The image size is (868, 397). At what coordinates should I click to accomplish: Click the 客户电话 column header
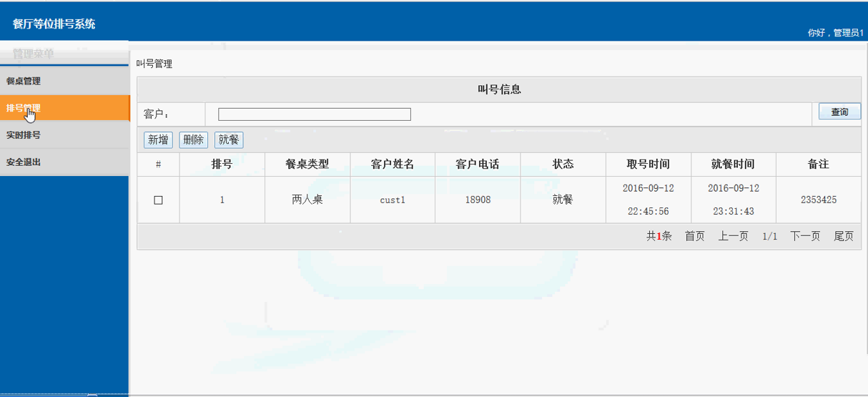478,164
